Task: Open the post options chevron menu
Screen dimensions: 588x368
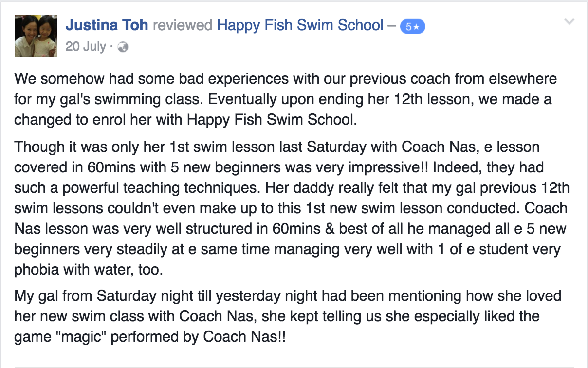Action: click(x=569, y=22)
